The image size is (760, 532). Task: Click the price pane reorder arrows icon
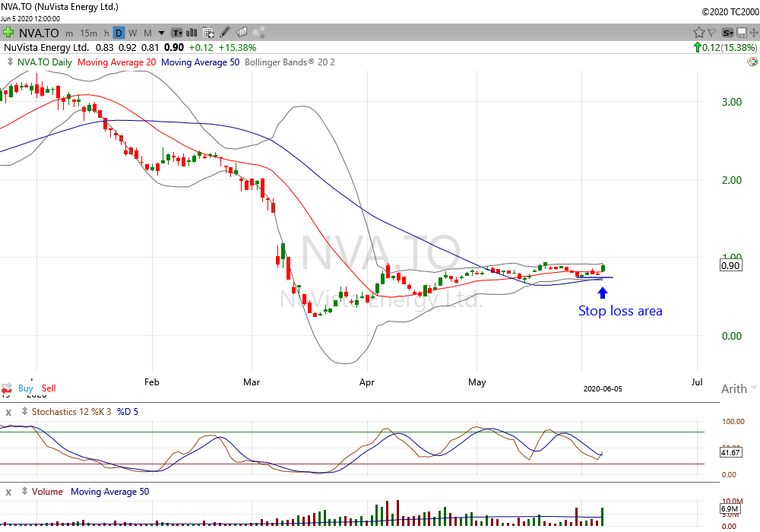(10, 62)
